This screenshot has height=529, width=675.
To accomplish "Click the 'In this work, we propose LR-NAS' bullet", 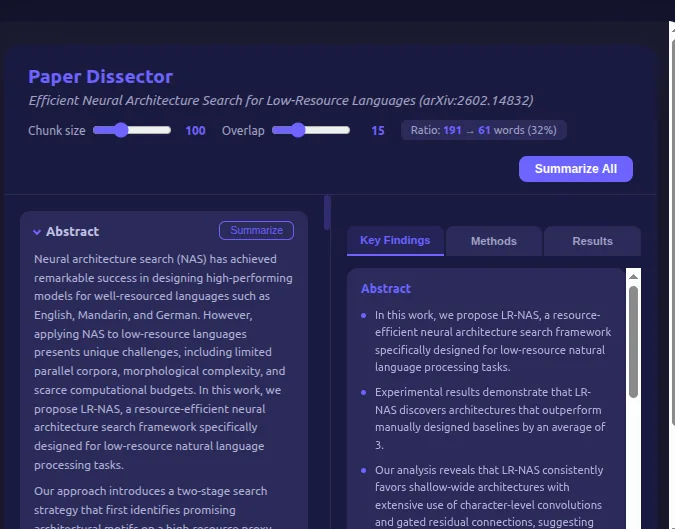I will [493, 341].
